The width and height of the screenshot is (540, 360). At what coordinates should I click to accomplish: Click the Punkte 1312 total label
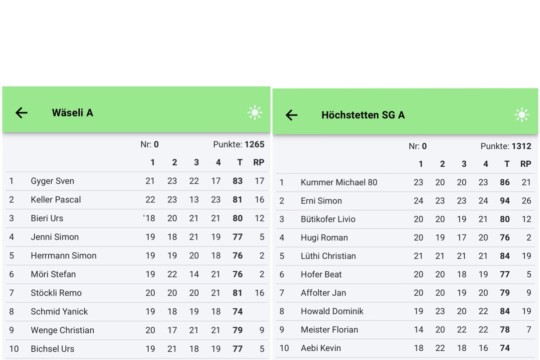(506, 146)
